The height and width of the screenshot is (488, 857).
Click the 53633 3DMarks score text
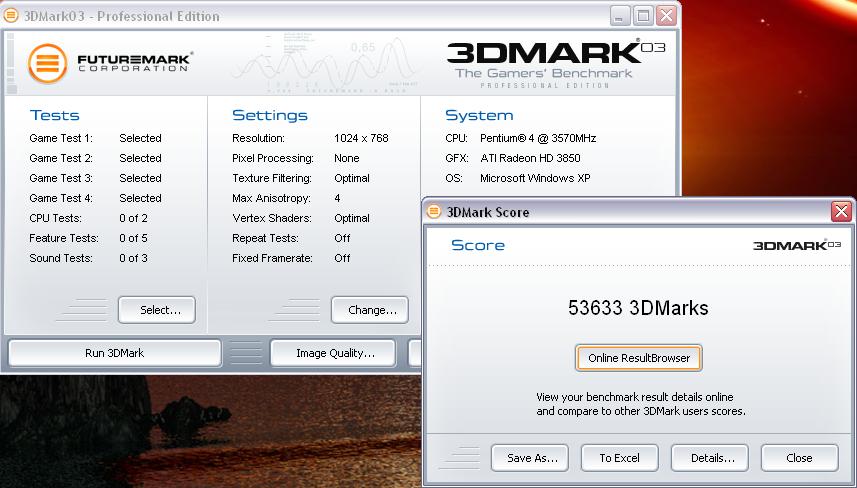click(x=638, y=308)
